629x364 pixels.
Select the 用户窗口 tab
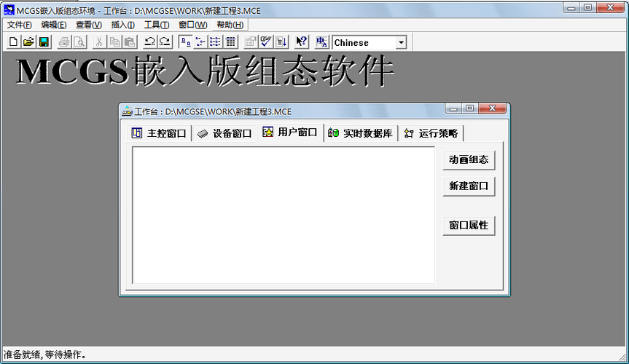coord(290,132)
